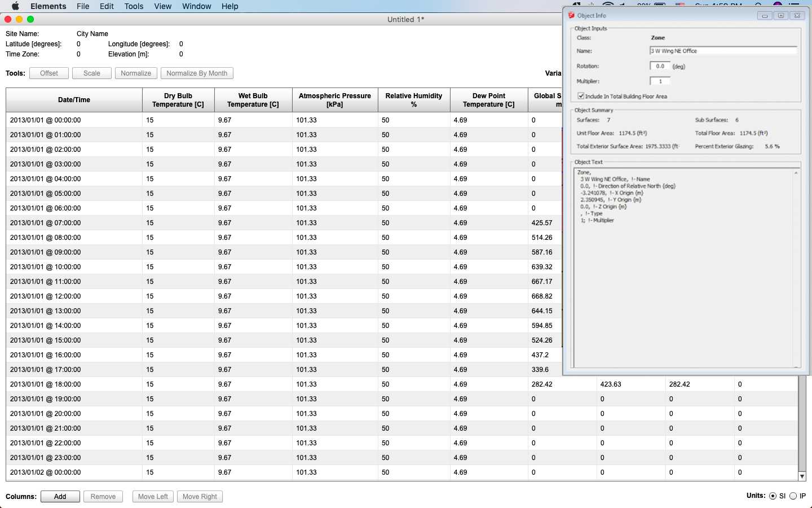The image size is (812, 508).
Task: Click the Move Right button
Action: click(200, 497)
